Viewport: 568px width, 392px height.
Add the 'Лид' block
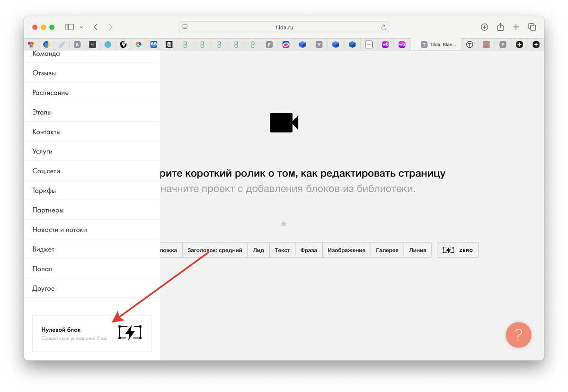pyautogui.click(x=258, y=250)
